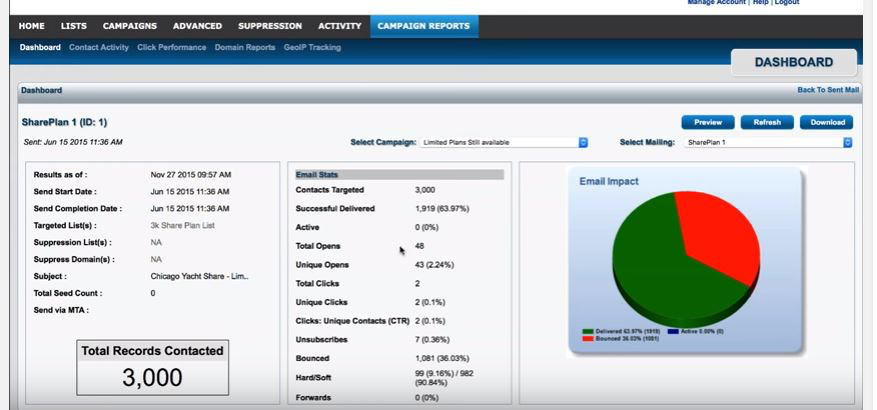Click the Preview button

(x=708, y=122)
